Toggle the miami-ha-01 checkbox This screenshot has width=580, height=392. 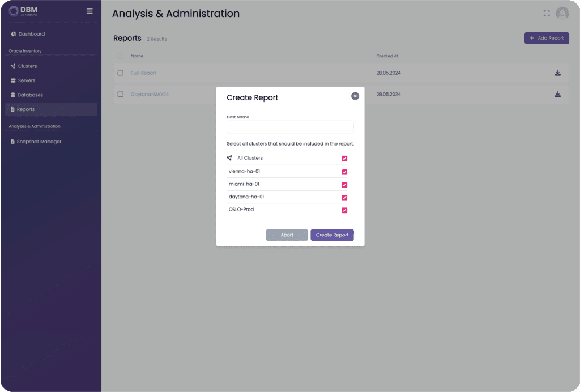click(344, 185)
